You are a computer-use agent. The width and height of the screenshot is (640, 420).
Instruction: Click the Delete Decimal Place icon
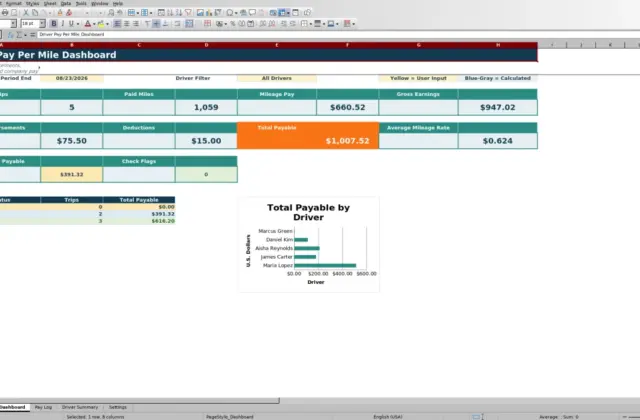click(272, 24)
